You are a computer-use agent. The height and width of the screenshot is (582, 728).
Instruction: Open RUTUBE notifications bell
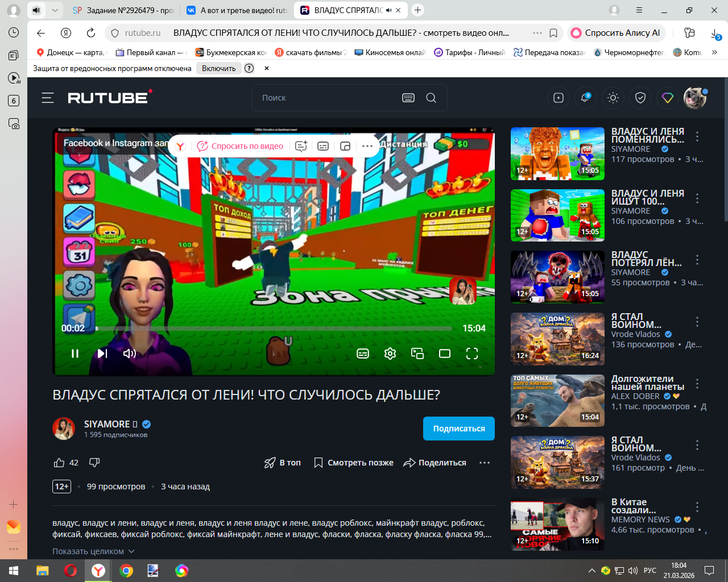coord(585,98)
